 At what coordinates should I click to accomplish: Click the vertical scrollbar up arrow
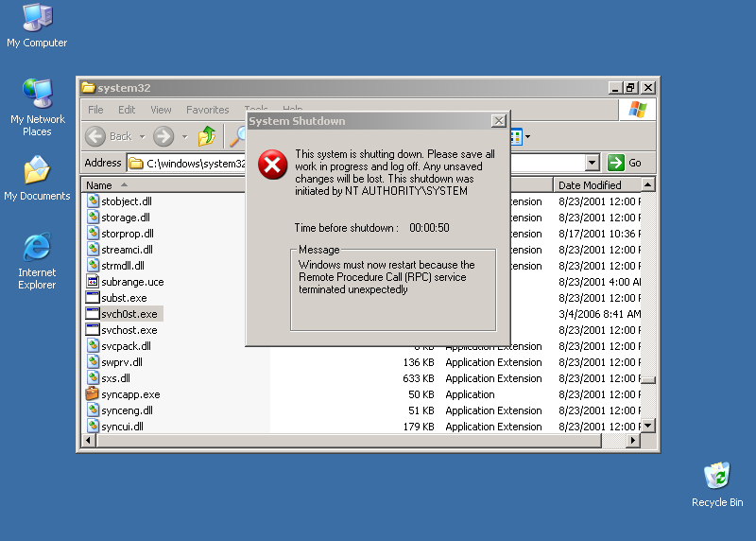pyautogui.click(x=648, y=184)
